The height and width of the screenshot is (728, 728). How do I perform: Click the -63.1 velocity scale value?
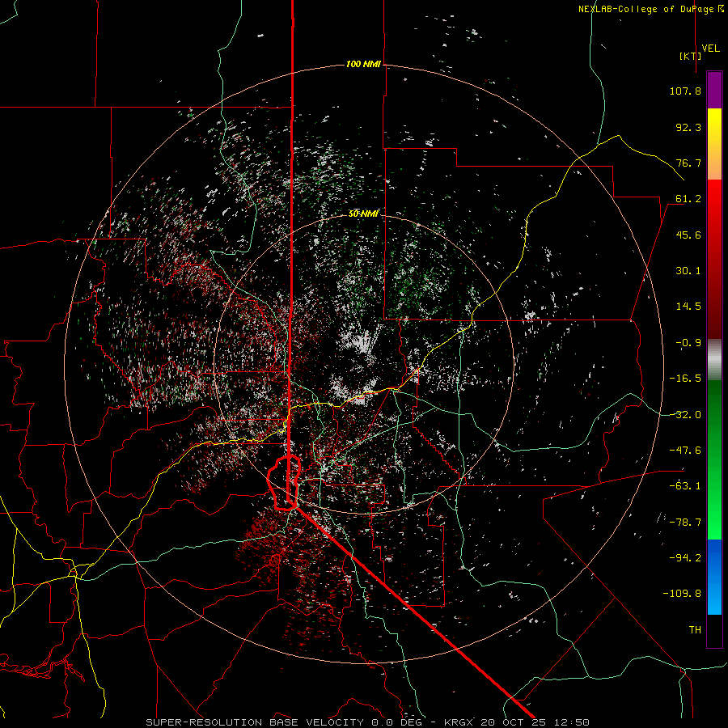[685, 486]
